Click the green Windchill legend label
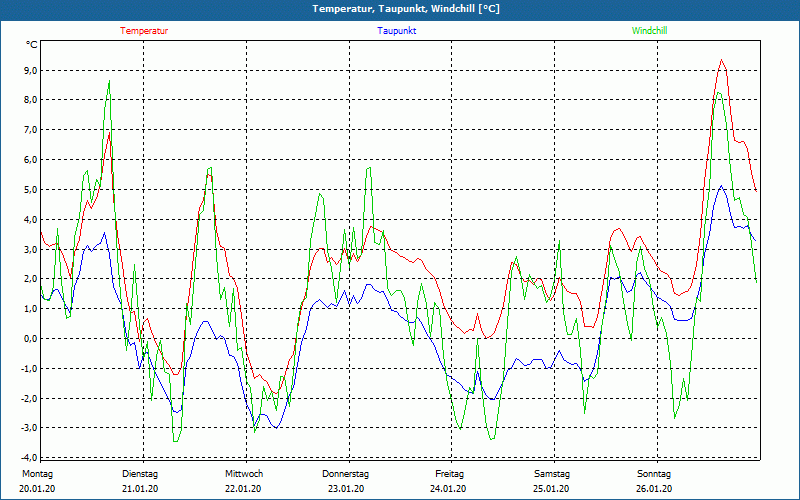 click(649, 31)
